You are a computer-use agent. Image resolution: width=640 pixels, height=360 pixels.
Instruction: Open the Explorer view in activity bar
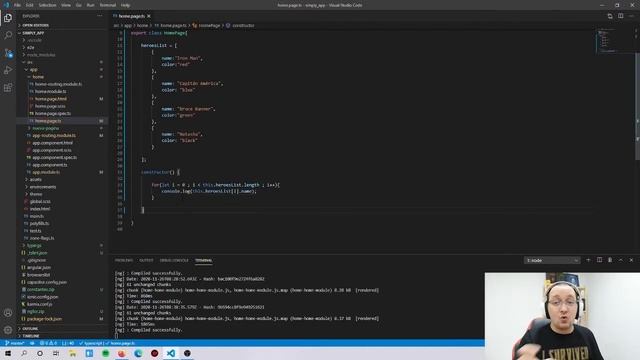pos(8,18)
